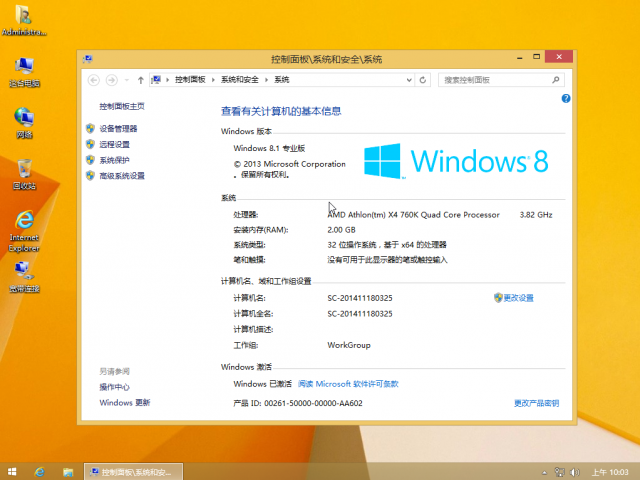The width and height of the screenshot is (640, 480).
Task: Select 系统和安全 breadcrumb in address bar
Action: click(x=240, y=80)
